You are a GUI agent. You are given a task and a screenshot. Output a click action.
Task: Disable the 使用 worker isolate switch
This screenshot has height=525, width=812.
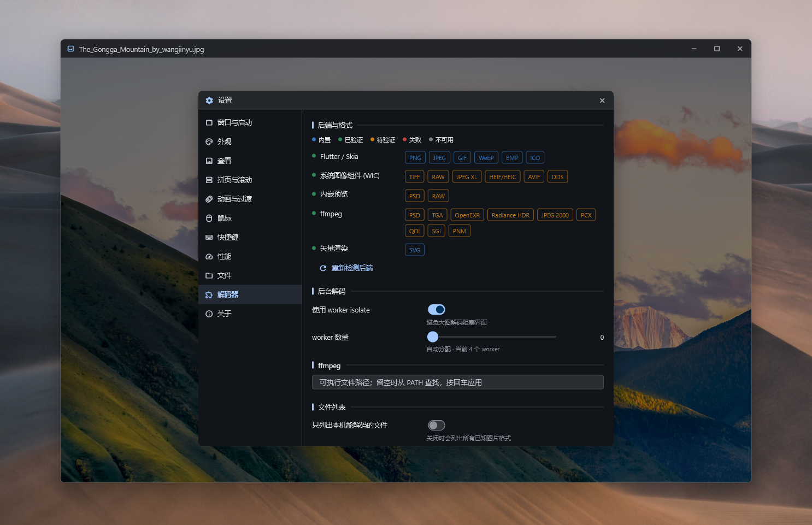click(x=437, y=310)
